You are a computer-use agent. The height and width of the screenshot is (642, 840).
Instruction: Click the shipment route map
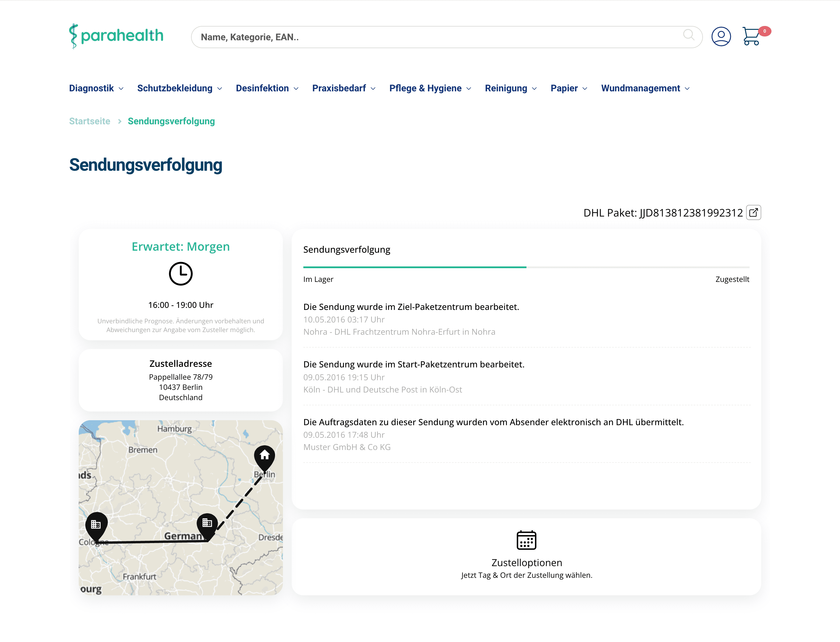pos(181,507)
